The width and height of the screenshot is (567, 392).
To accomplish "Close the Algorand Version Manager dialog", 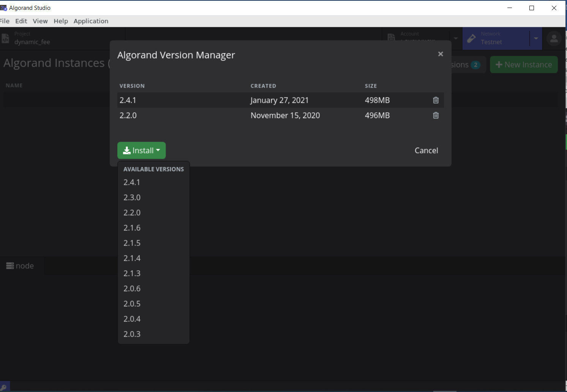I will [440, 54].
